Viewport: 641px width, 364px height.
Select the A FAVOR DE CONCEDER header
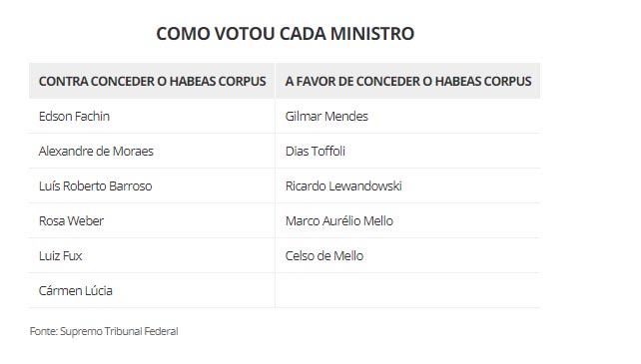click(408, 82)
